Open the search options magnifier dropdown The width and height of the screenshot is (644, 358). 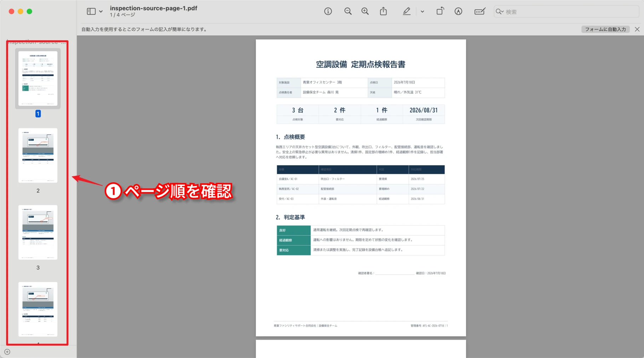(x=499, y=12)
